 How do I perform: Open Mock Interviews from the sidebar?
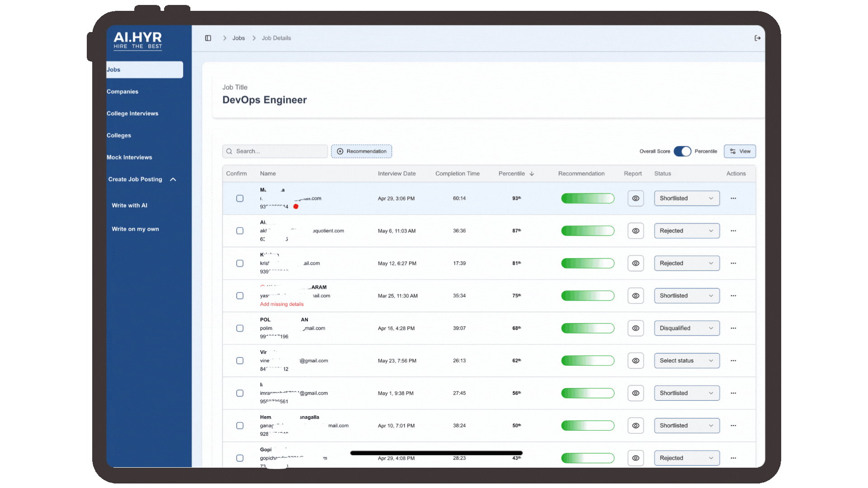pos(129,157)
